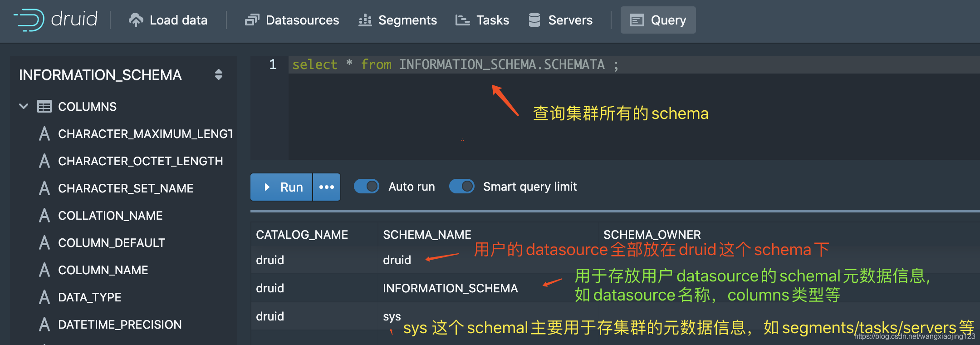Click druid catalog cell in the sys row
Screen dimensions: 980x345
pos(270,316)
